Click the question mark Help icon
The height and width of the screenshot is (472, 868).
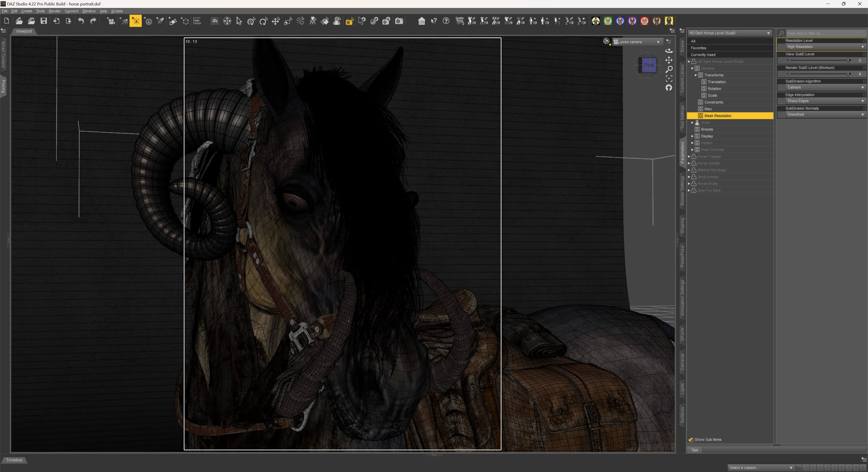(446, 21)
